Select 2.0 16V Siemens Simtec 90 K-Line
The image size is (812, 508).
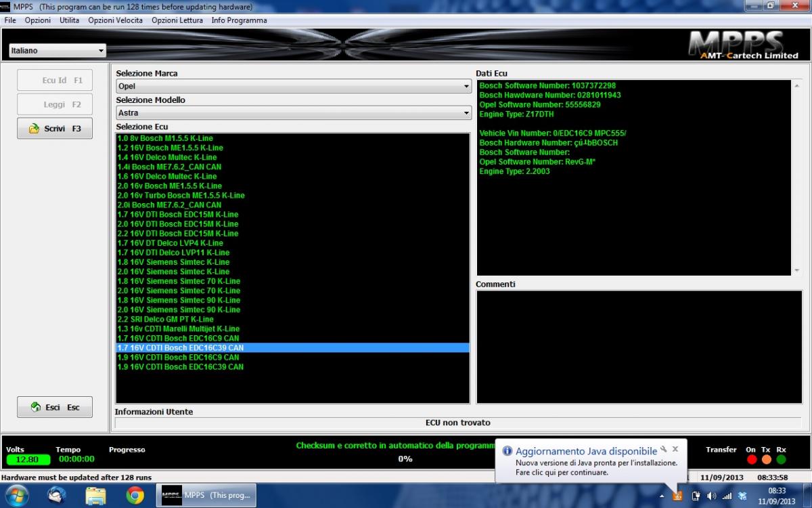[x=293, y=310]
